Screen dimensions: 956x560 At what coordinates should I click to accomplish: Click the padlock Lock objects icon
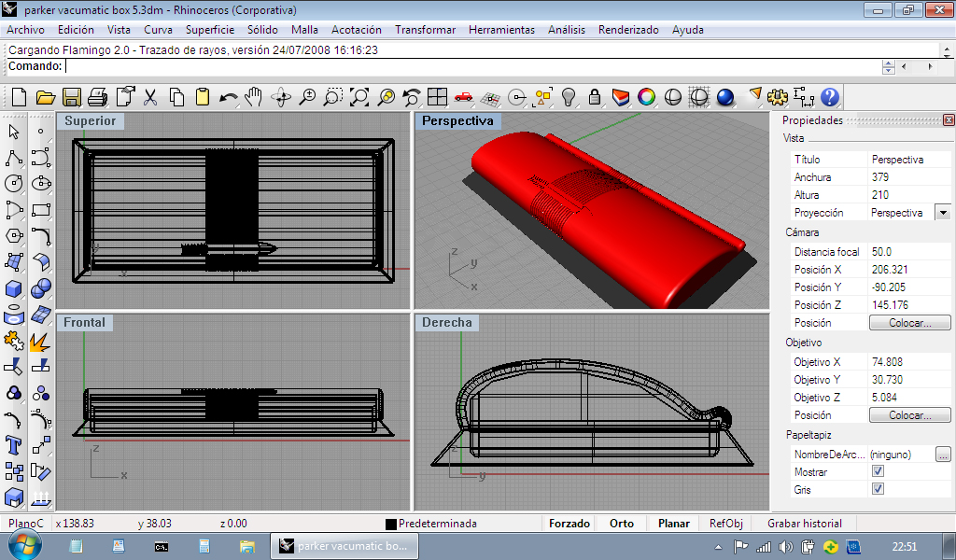pyautogui.click(x=594, y=97)
